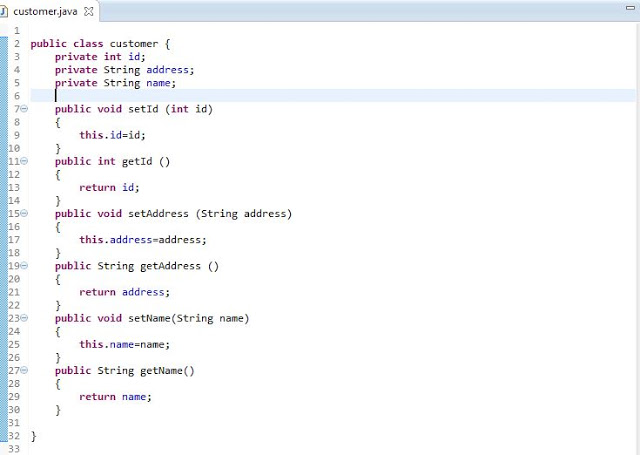
Task: Click the 'return address;' statement
Action: pyautogui.click(x=124, y=292)
